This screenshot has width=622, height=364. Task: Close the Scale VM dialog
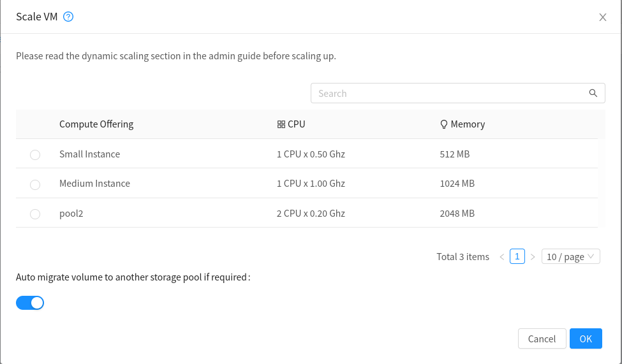click(602, 17)
